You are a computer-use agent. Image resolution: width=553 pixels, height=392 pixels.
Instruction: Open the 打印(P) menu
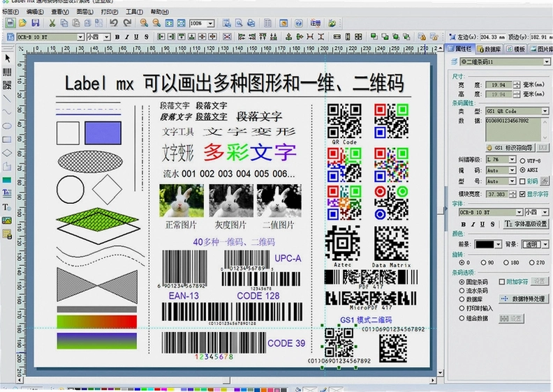110,12
